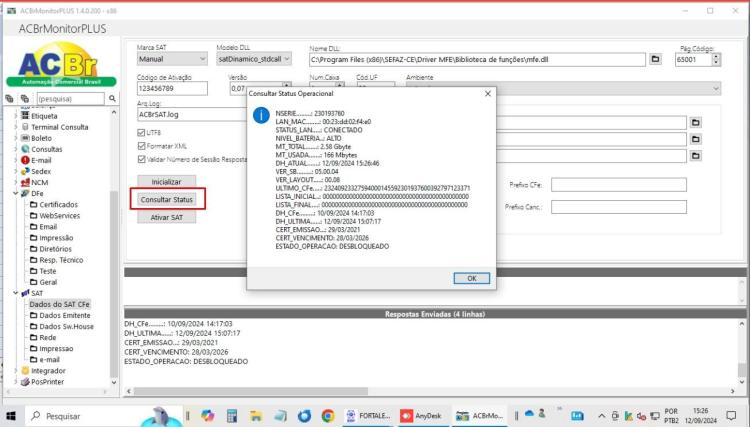Click the horizontal scrollbar under Respostas Enviadas
Screen dimensions: 750x427
251,391
